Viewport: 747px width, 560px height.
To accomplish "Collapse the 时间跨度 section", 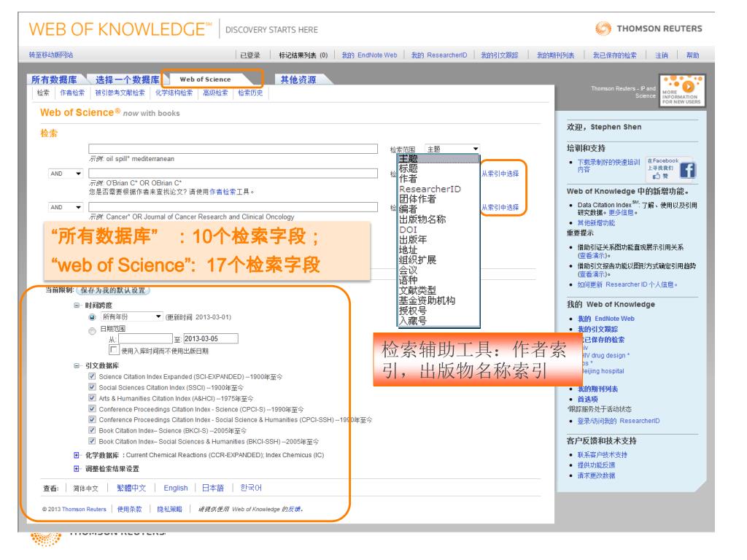I will tap(77, 306).
